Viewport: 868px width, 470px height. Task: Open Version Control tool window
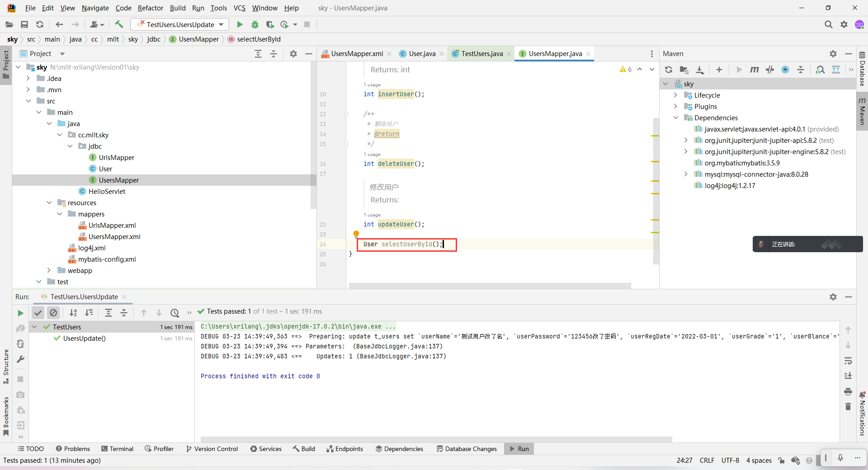(212, 449)
